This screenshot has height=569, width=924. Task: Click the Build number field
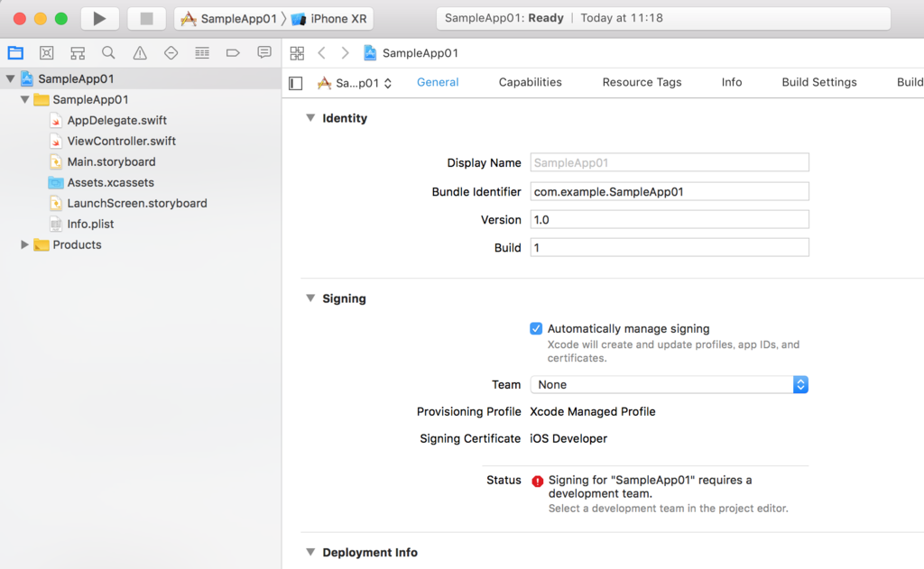pos(670,247)
